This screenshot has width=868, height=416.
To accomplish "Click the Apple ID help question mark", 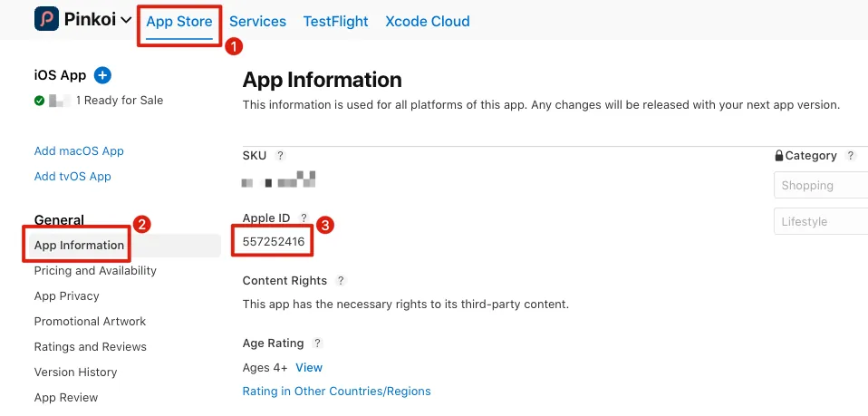I will point(304,218).
